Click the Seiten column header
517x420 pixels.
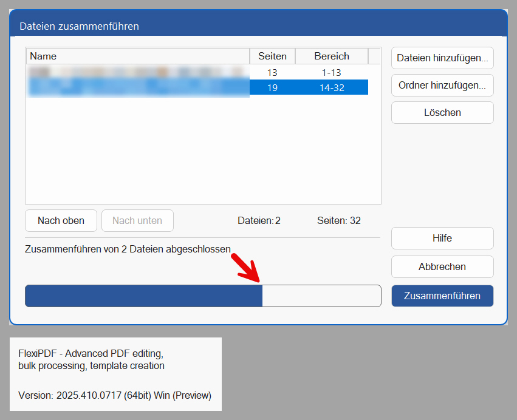point(272,56)
